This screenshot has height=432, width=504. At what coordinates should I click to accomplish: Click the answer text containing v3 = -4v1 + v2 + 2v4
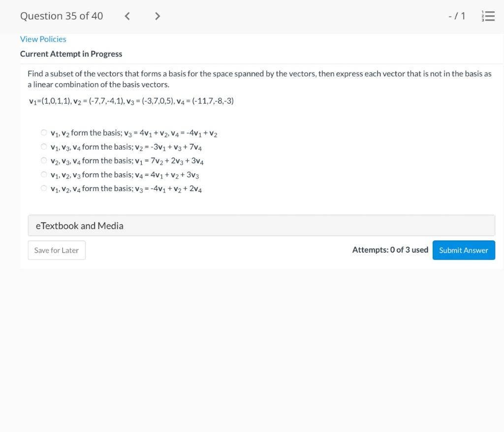click(x=172, y=188)
